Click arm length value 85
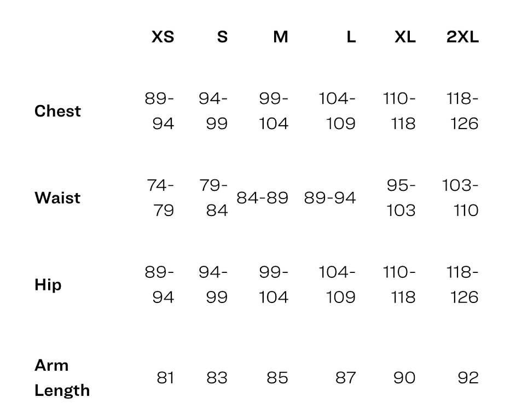This screenshot has height=420, width=516. click(277, 378)
